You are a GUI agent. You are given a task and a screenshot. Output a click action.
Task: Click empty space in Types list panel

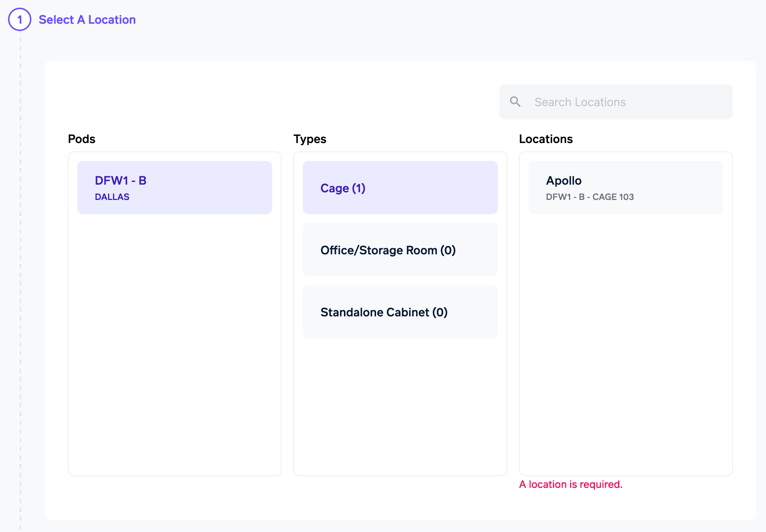[x=400, y=405]
